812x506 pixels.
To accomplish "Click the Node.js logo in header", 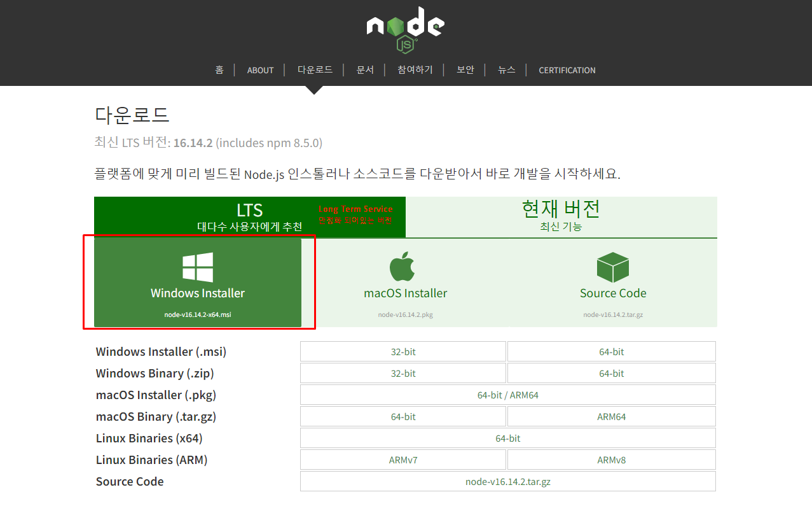I will tap(405, 29).
